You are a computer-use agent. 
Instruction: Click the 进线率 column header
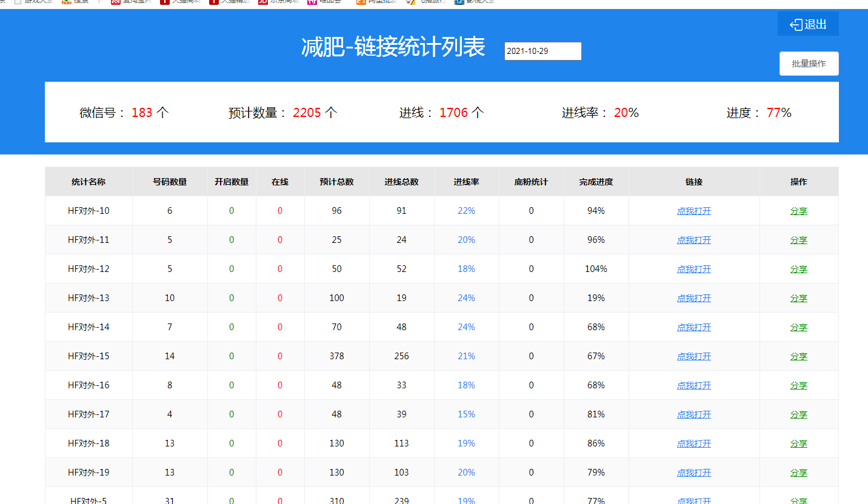pos(467,182)
